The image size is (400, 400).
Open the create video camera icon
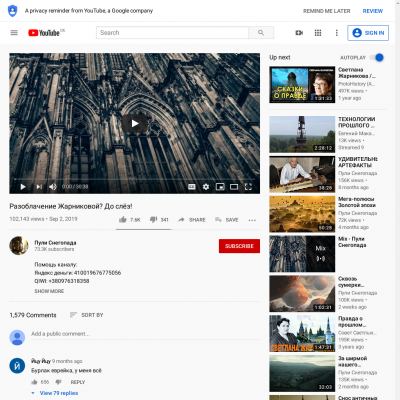pyautogui.click(x=299, y=33)
